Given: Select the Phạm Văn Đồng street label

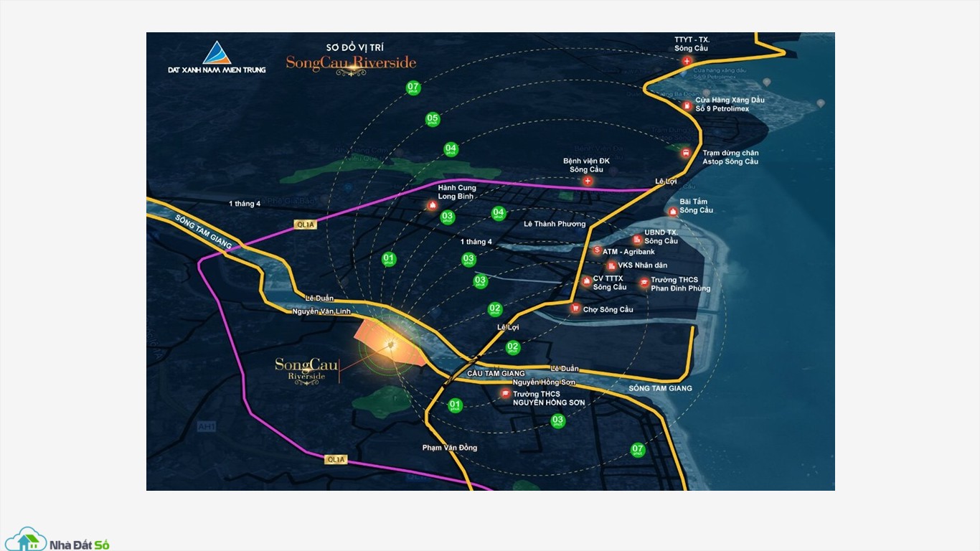Looking at the screenshot, I should coord(450,448).
